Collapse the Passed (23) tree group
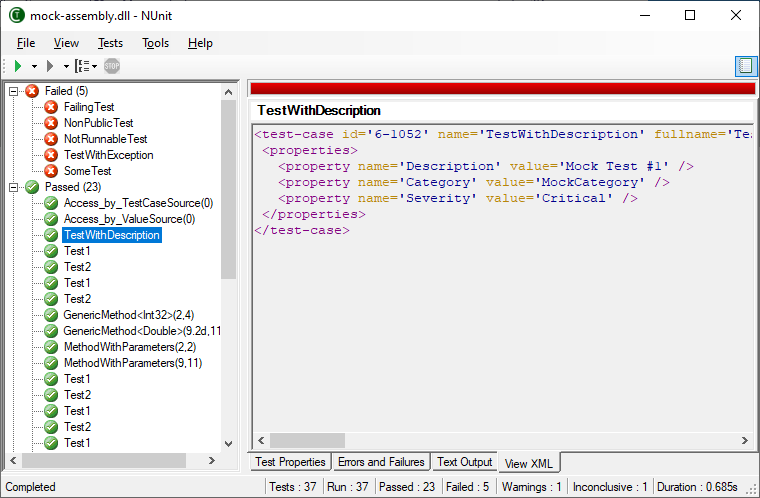Viewport: 760px width, 498px height. point(13,187)
